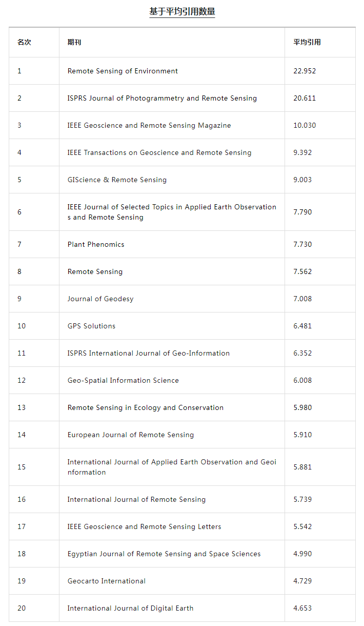Click International Journal of Applied Earth Observation
Screen dimensions: 364x626
[x=172, y=467]
